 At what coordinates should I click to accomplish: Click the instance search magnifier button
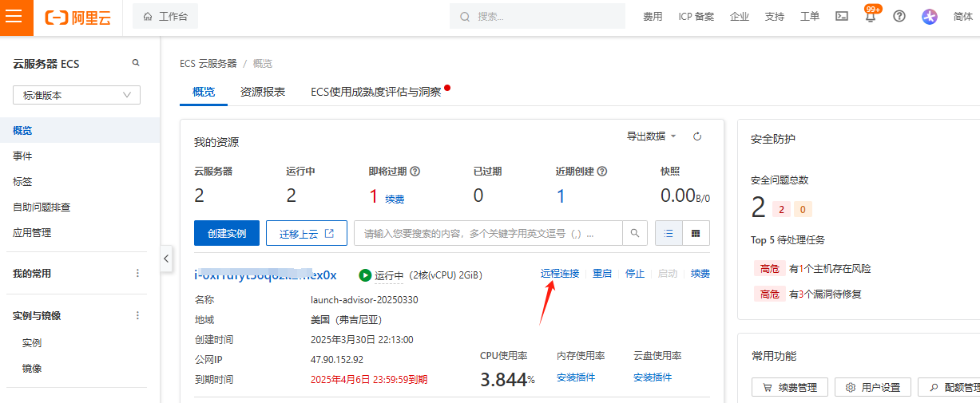tap(634, 233)
